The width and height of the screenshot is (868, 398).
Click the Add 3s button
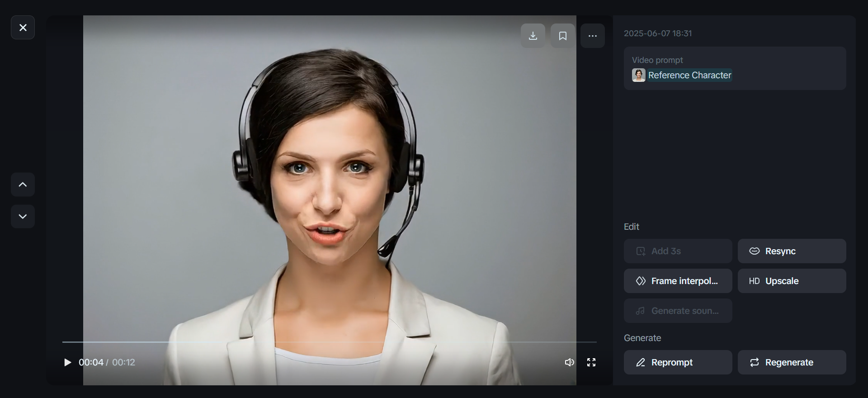coord(678,251)
